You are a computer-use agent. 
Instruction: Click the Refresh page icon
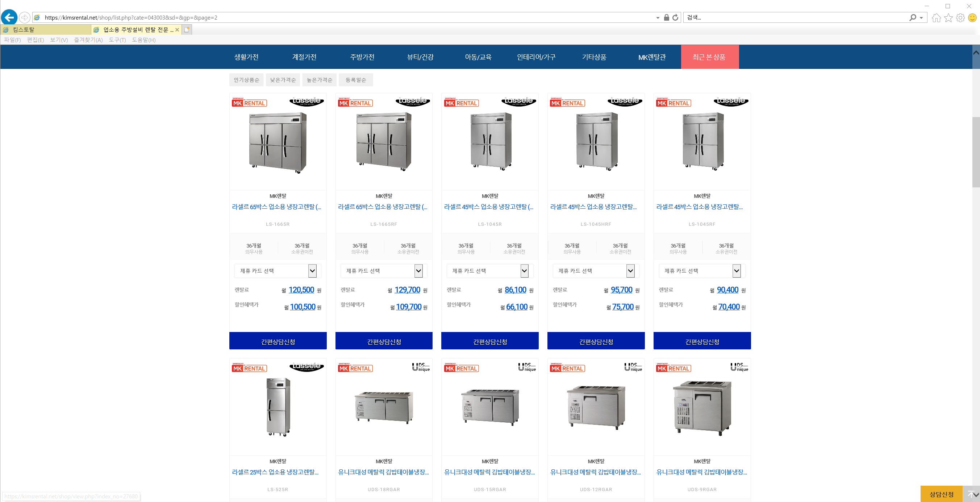click(675, 17)
